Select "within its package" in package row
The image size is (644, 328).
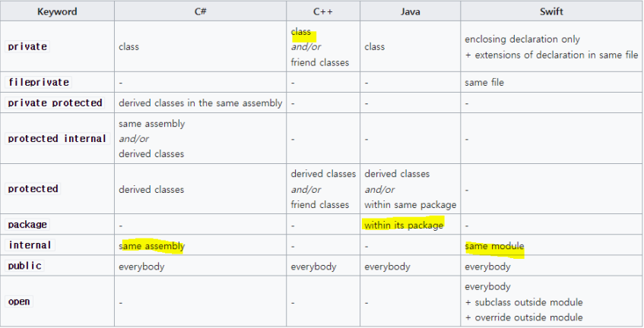(404, 225)
